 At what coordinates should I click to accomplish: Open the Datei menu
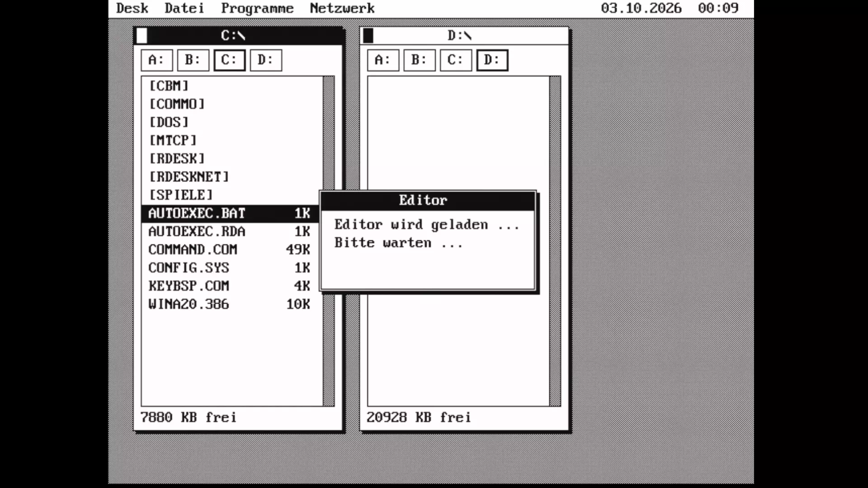click(184, 8)
